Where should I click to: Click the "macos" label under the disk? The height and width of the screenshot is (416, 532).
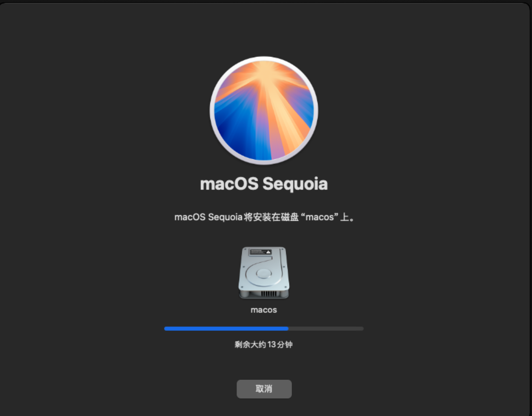point(264,310)
